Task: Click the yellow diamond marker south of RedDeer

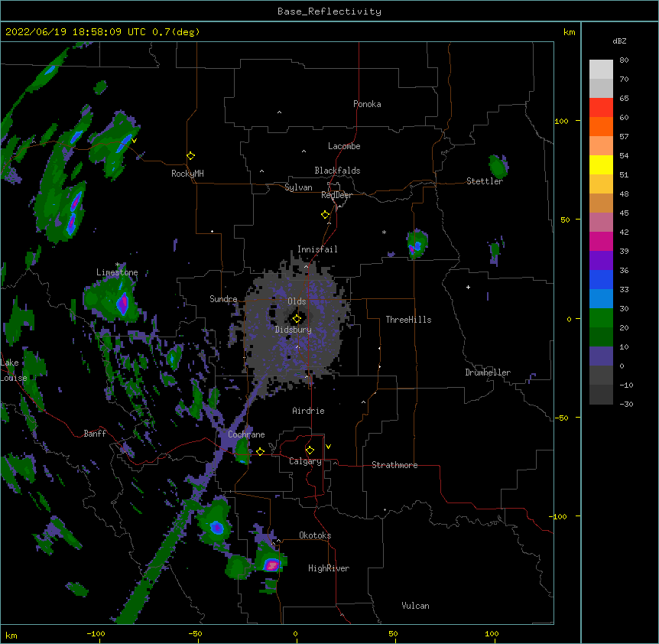Action: point(325,215)
